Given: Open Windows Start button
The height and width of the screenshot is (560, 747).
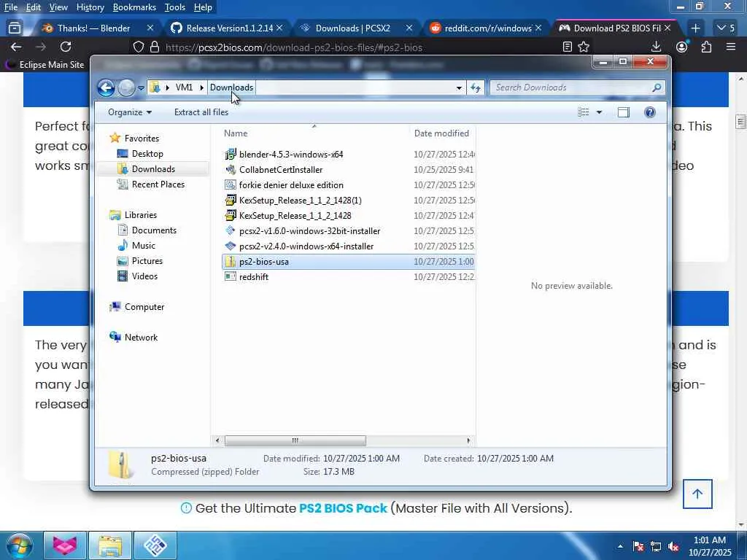Looking at the screenshot, I should point(20,545).
